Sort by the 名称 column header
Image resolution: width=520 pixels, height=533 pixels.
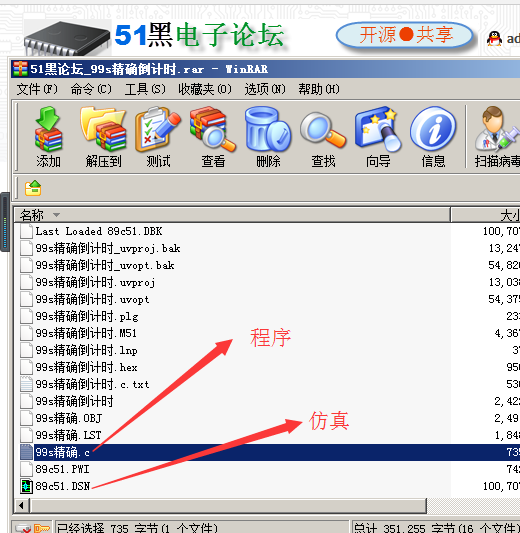pos(232,215)
